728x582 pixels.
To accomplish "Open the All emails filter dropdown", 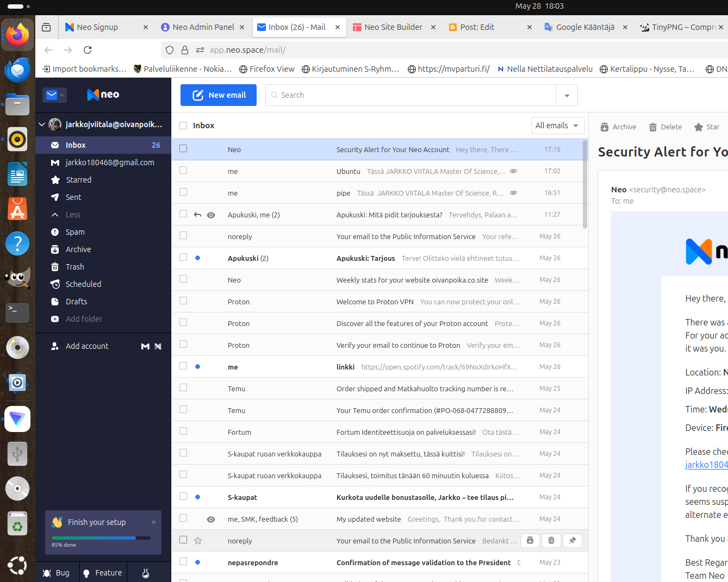I will (x=557, y=126).
